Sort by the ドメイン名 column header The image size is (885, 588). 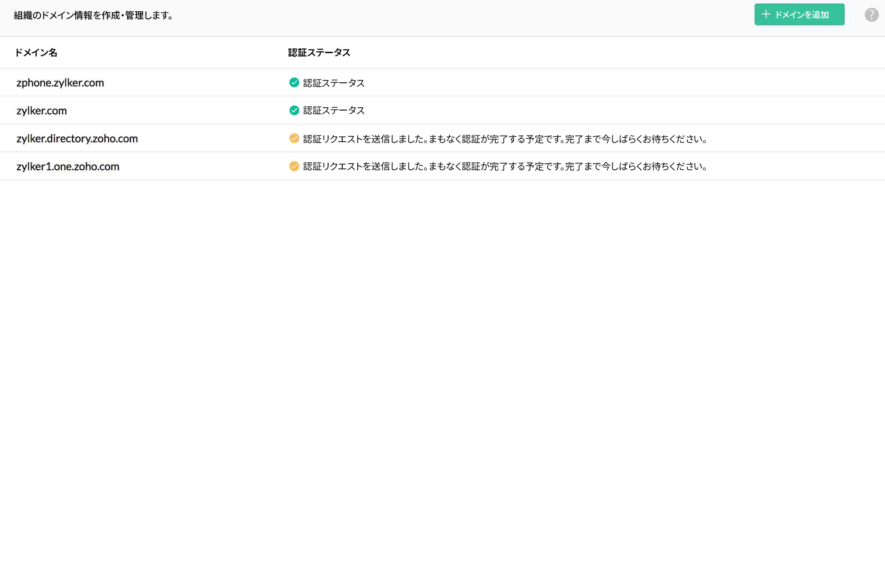(x=36, y=53)
